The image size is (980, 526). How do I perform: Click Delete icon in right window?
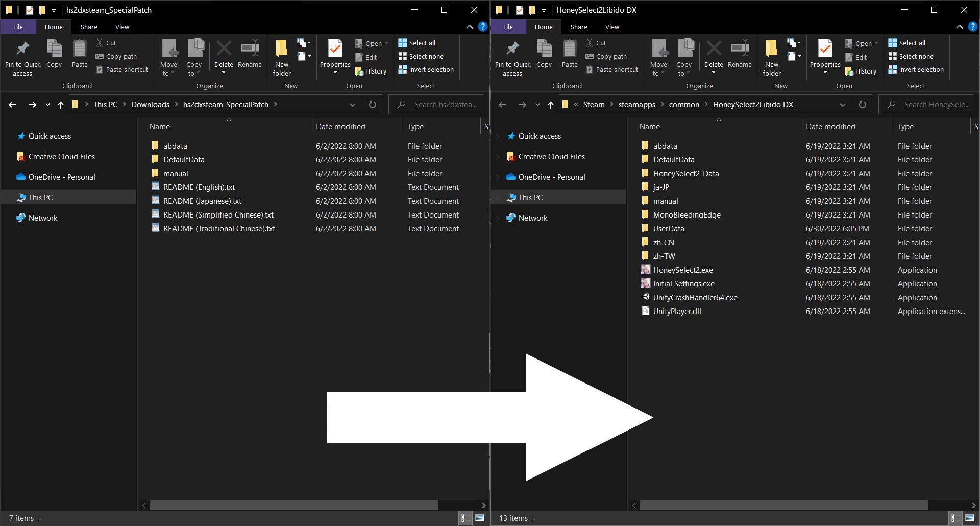click(714, 56)
